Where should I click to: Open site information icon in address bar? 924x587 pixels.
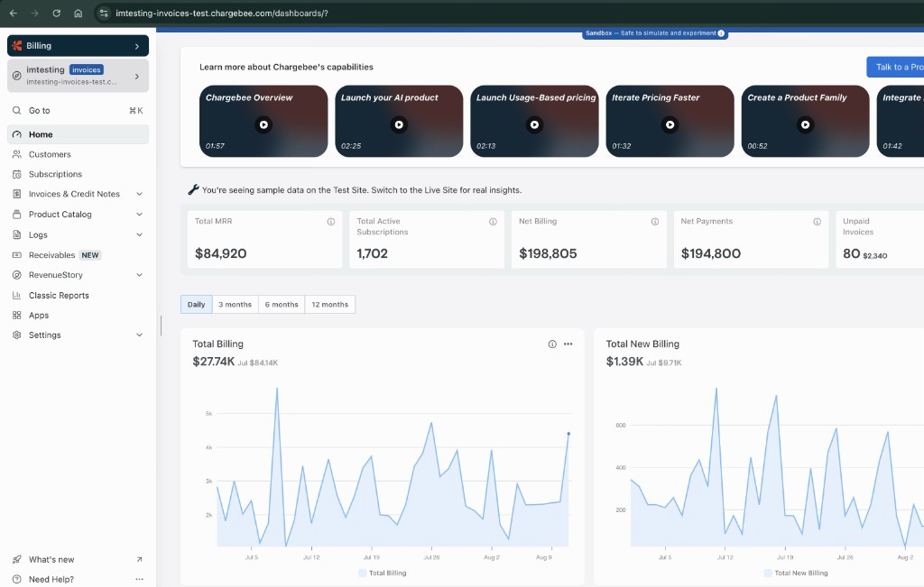click(x=104, y=13)
